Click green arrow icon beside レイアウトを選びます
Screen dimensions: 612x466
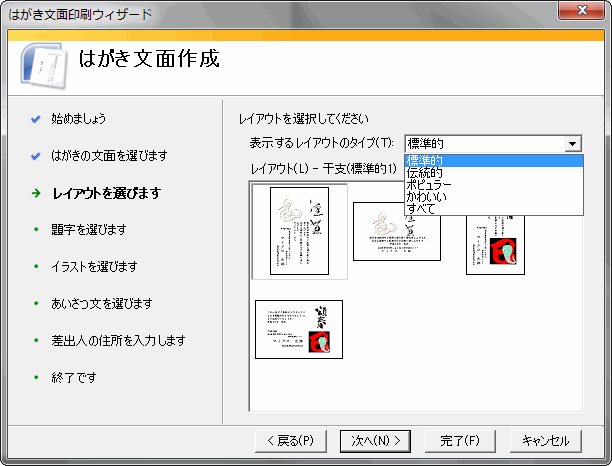pos(36,193)
